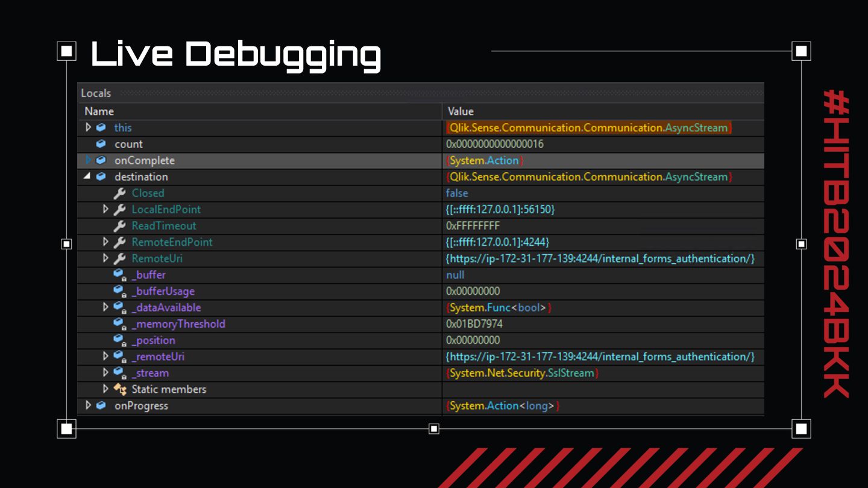Click the Locals panel title bar
868x488 pixels.
tap(421, 93)
